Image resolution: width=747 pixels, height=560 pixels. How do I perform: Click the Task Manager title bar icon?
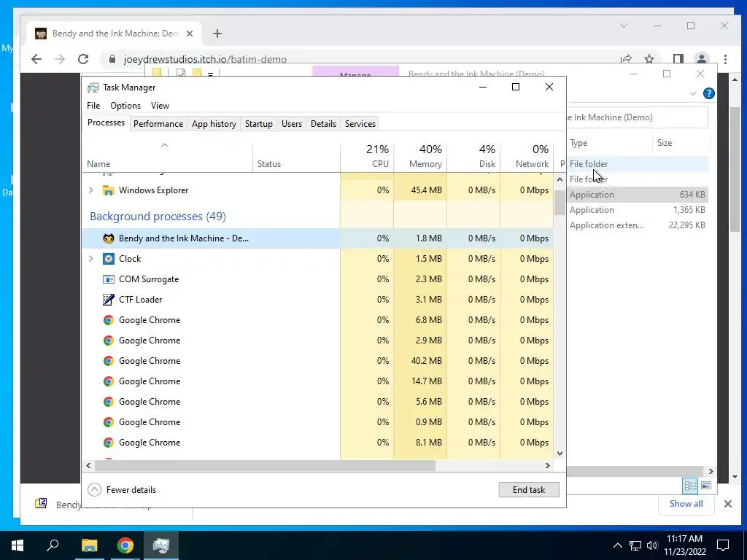tap(93, 87)
